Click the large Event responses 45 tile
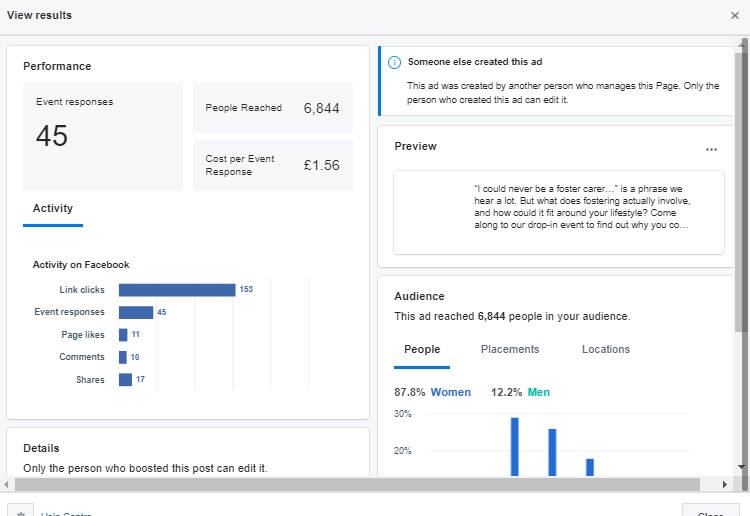The height and width of the screenshot is (516, 750). click(103, 136)
